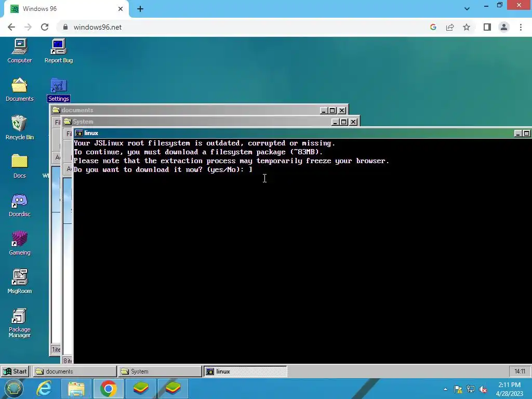
Task: Minimize the linux terminal window
Action: pos(518,134)
